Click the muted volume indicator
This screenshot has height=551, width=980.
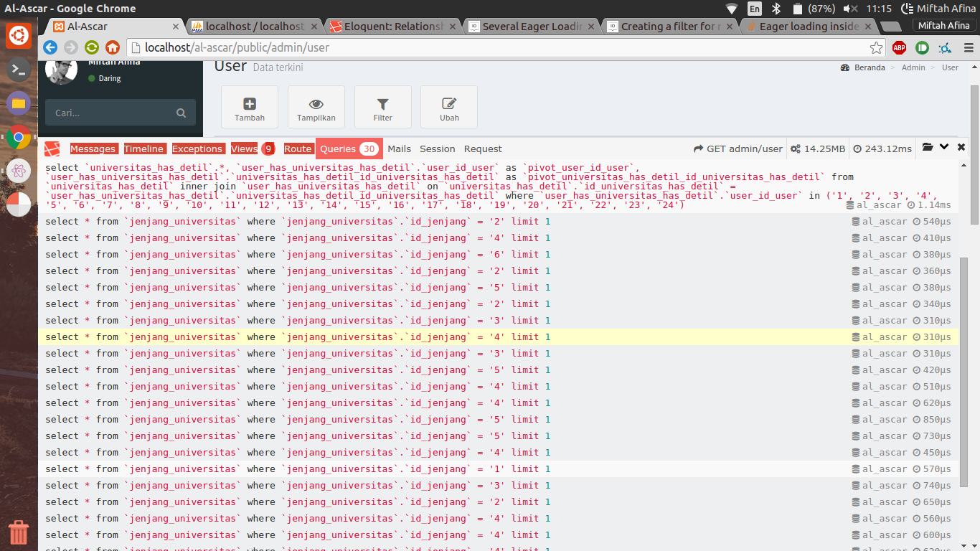[x=851, y=9]
